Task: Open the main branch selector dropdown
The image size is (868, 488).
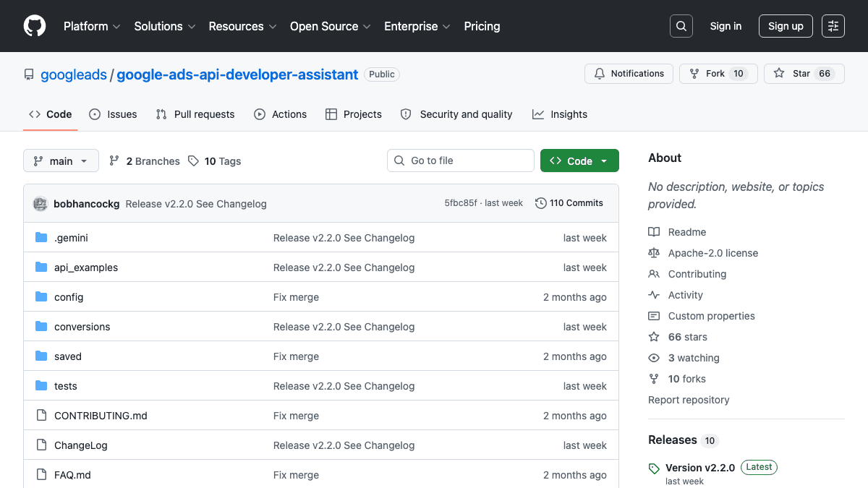Action: point(61,160)
